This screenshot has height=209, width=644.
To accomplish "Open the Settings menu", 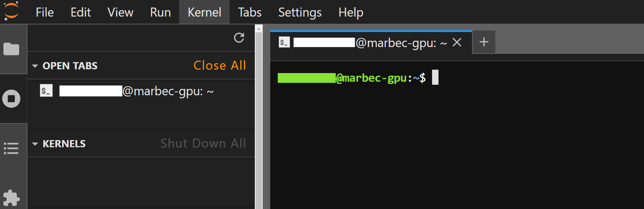I will 300,12.
